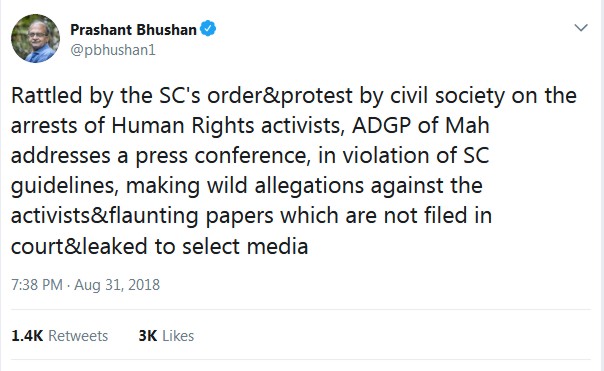Open the Aug 31, 2018 date link

pos(117,285)
